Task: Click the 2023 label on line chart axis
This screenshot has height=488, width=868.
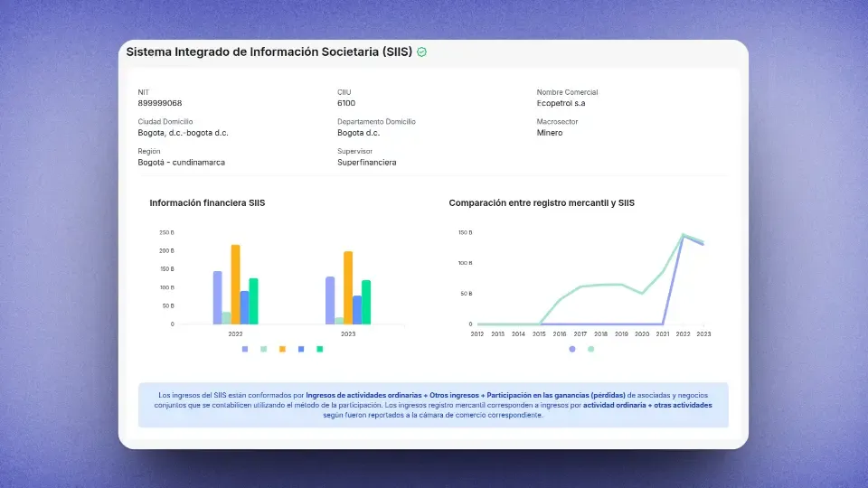Action: point(703,333)
